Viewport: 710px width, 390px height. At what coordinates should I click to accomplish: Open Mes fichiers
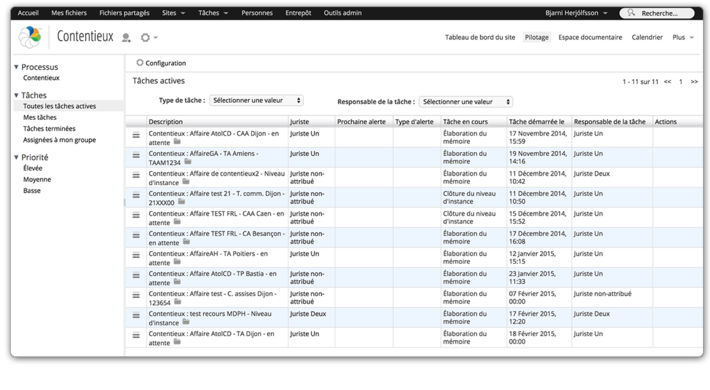point(69,13)
